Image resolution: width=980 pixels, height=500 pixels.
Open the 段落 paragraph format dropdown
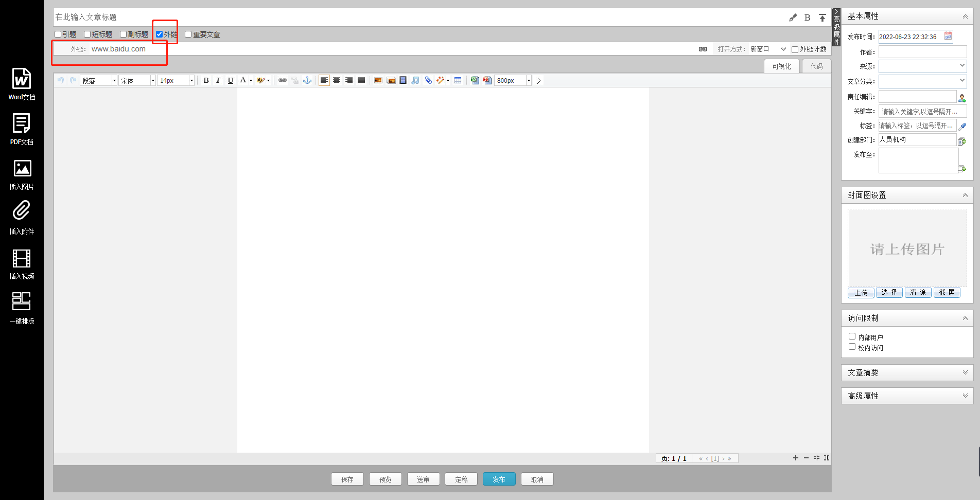(x=99, y=80)
